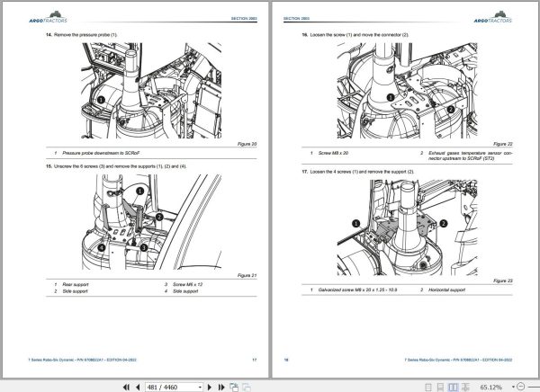Click step 15 text about unscrewing 6 screws
This screenshot has height=392, width=540.
click(x=121, y=166)
